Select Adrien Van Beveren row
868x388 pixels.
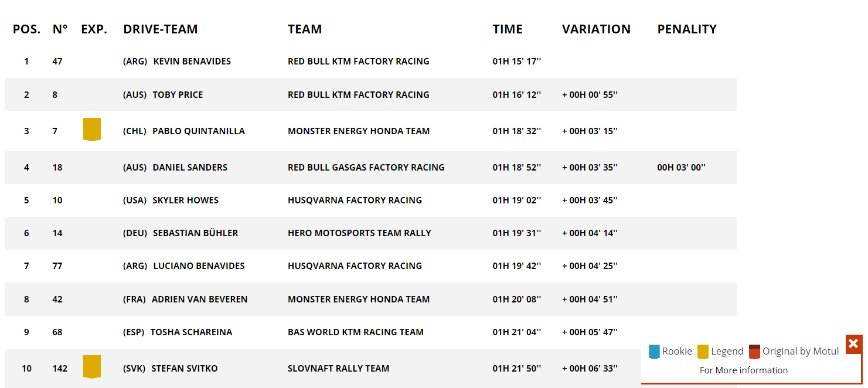[x=371, y=299]
